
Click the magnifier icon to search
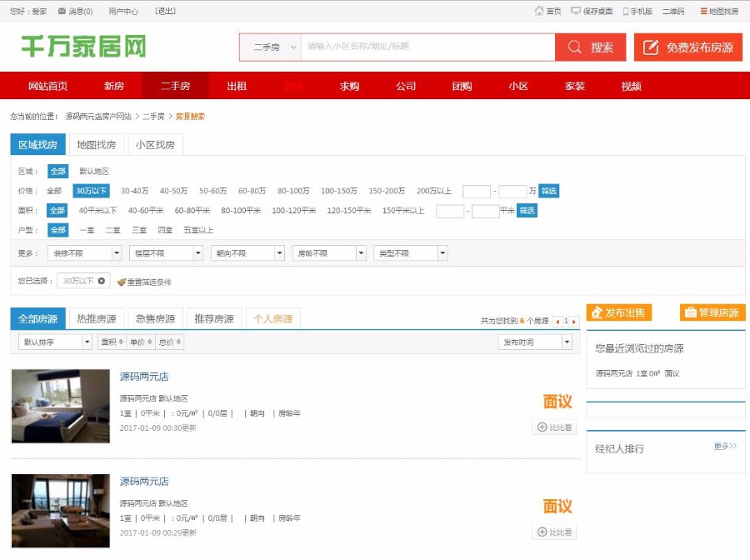coord(577,47)
